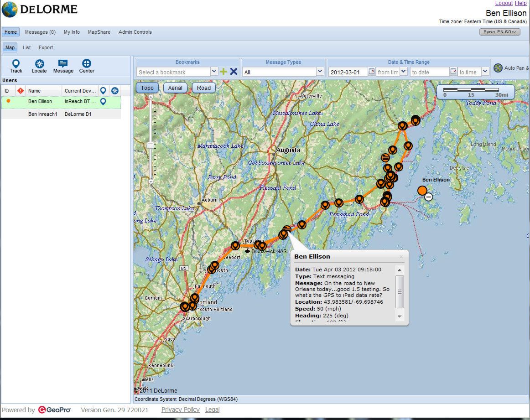Switch to the Export sub-tab
Screen dimensions: 530x420
tap(46, 47)
